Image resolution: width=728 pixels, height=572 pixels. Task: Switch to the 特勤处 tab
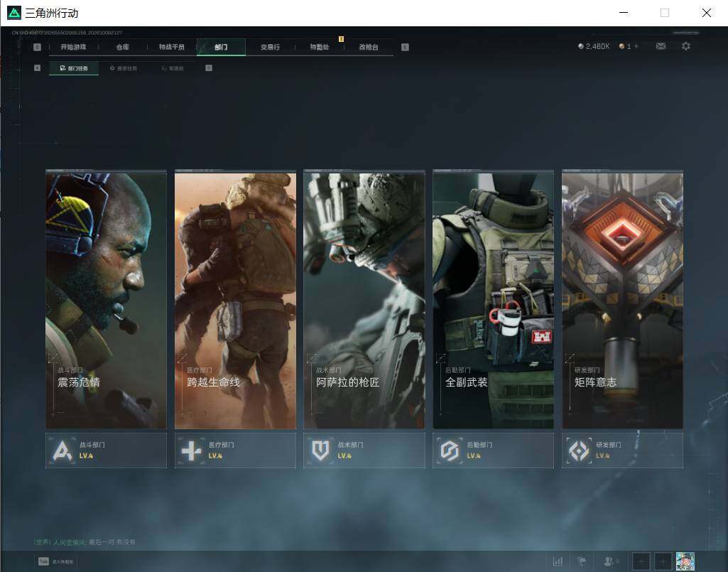(x=320, y=47)
